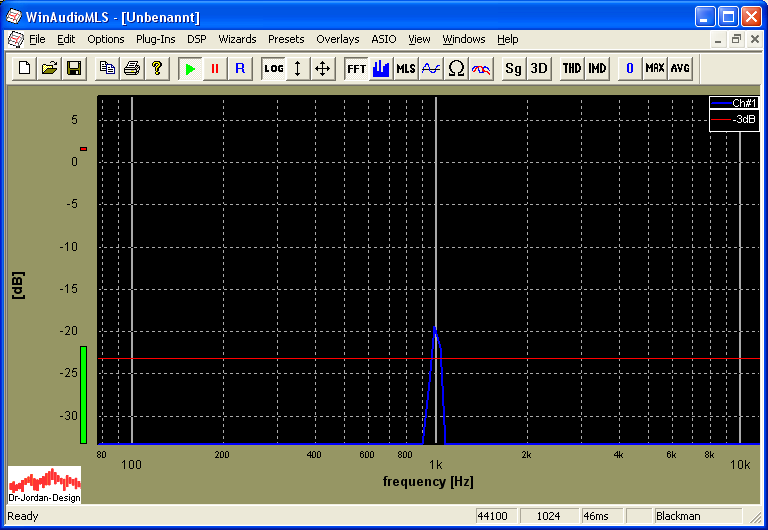Screen dimensions: 768x530
Task: Click the MAX peak hold button
Action: [655, 68]
